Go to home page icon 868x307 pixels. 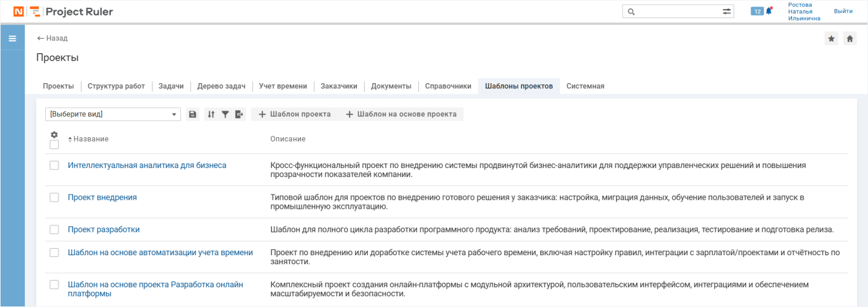click(x=849, y=39)
